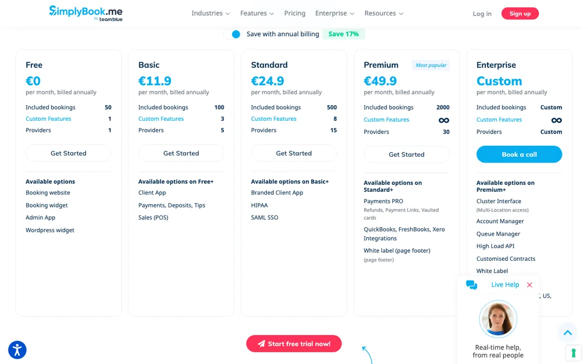Open Custom Features link in Standard plan
Viewport: 588px width, 364px height.
click(x=274, y=119)
